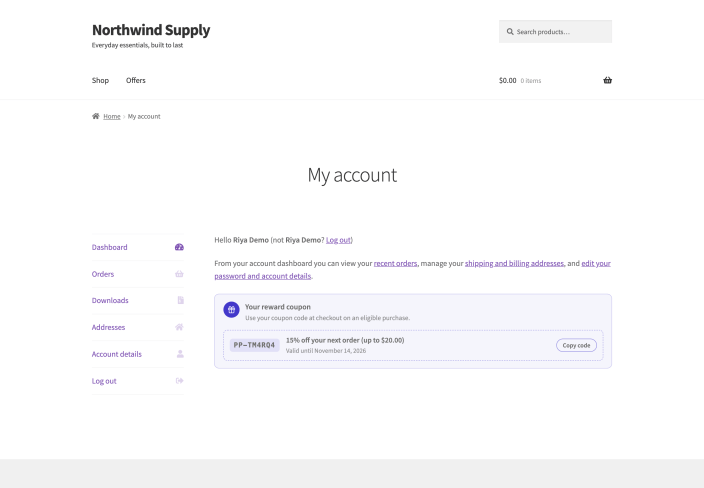
Task: Open Orders in account sidebar
Action: [x=103, y=274]
